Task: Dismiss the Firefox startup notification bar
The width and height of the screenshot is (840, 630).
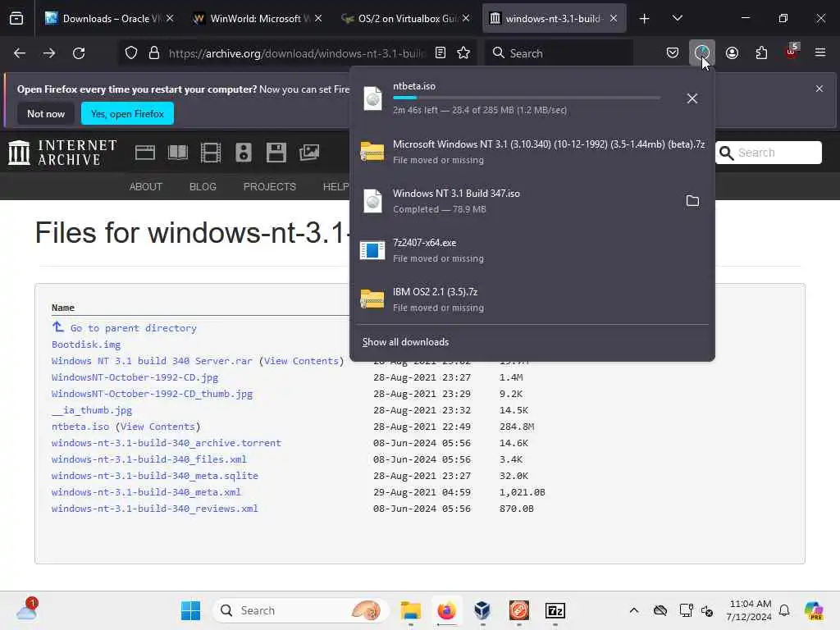Action: [819, 89]
